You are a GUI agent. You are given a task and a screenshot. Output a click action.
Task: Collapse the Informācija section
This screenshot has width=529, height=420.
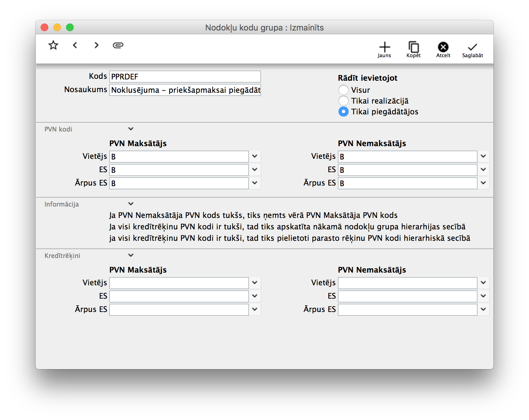[x=131, y=204]
